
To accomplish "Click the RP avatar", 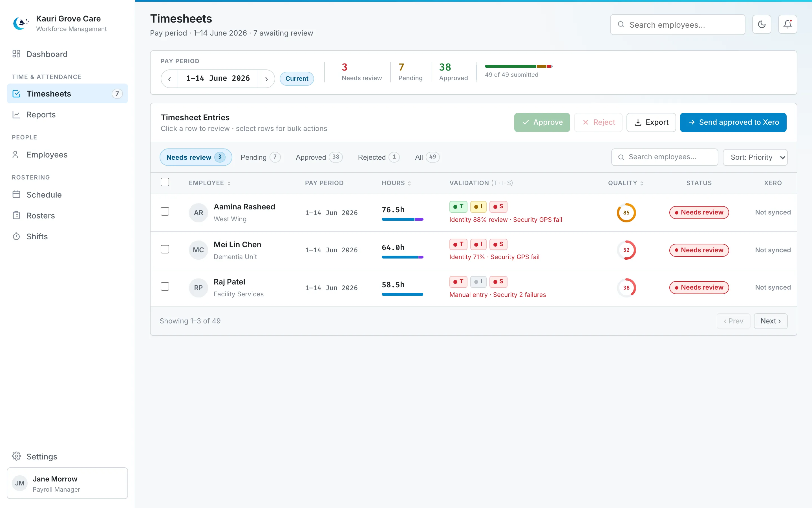I will [x=198, y=288].
